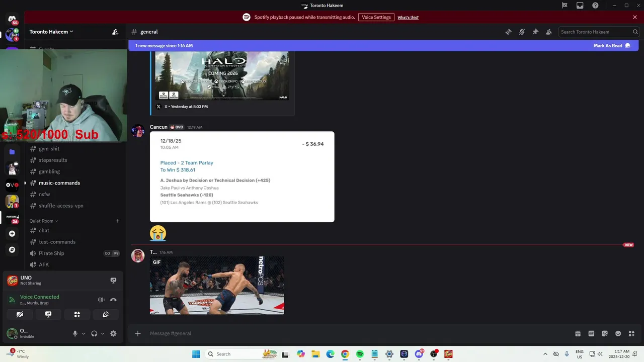Open the Apps launcher icon in message bar

pos(632,333)
